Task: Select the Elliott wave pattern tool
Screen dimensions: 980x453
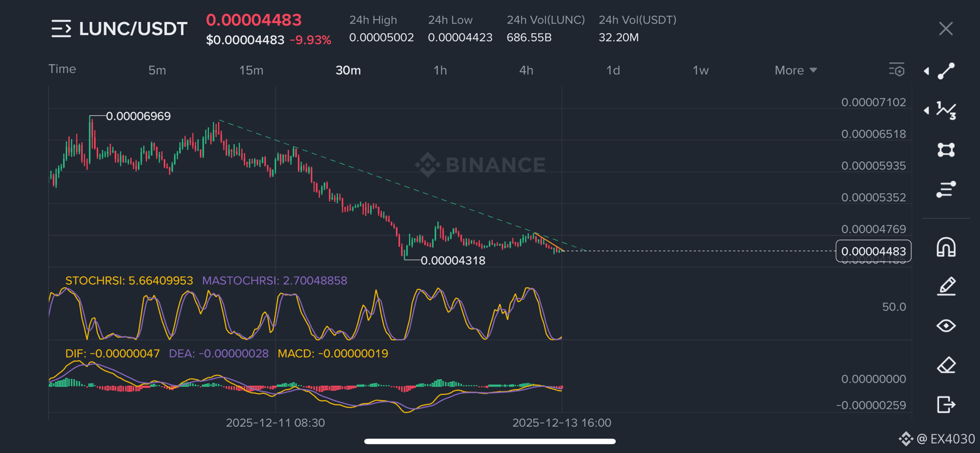Action: tap(947, 111)
